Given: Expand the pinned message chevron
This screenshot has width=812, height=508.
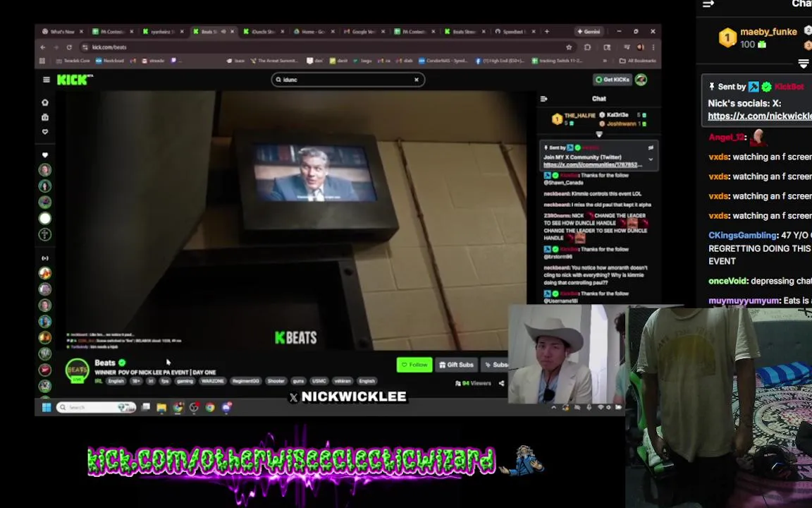Looking at the screenshot, I should tap(651, 159).
